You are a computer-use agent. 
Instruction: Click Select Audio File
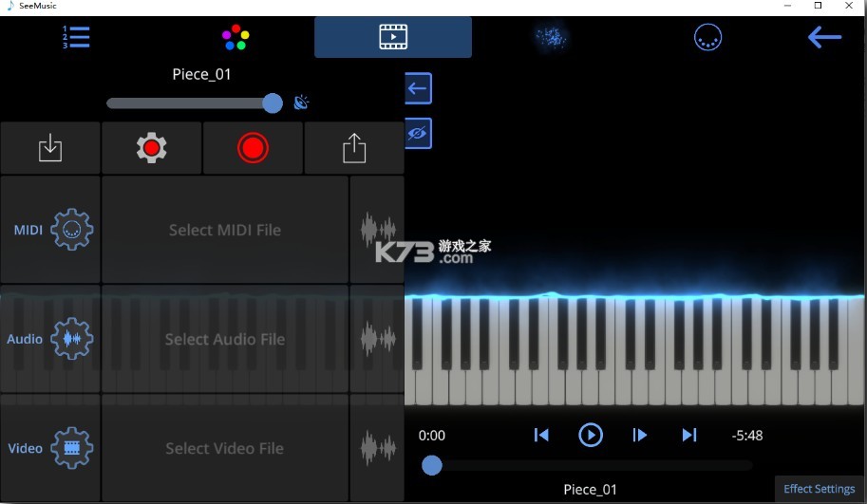click(225, 339)
